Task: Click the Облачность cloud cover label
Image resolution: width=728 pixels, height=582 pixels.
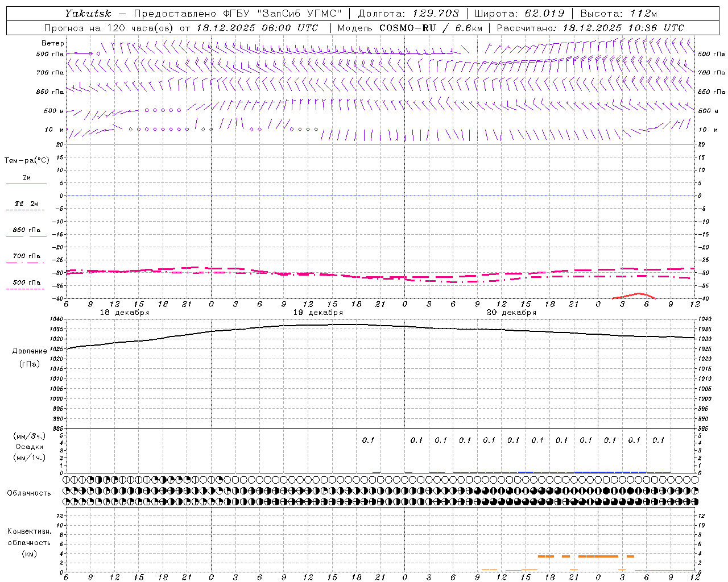Action: click(x=29, y=493)
